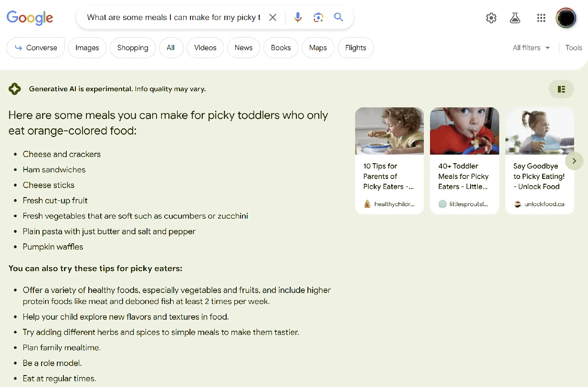Select the Videos filter tab

[205, 48]
